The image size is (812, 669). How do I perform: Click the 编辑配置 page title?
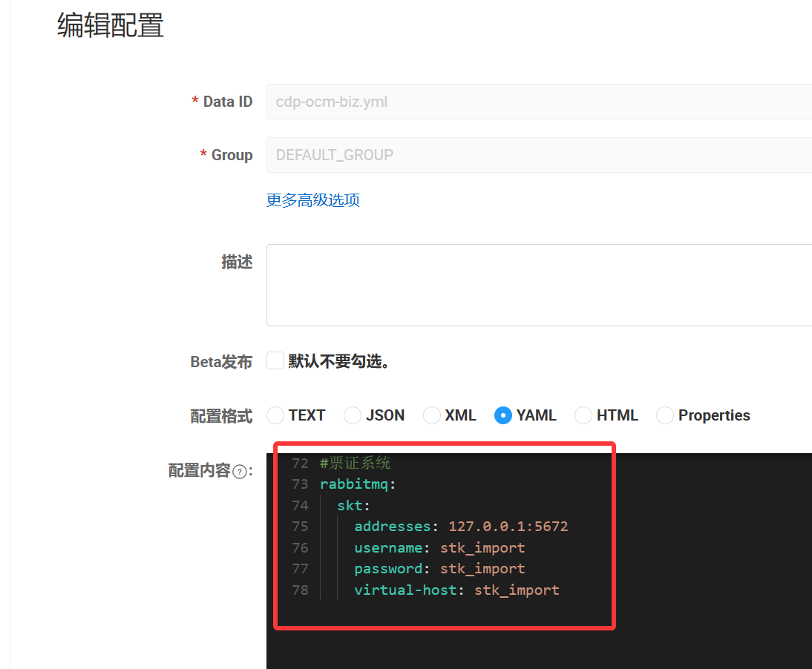coord(110,25)
